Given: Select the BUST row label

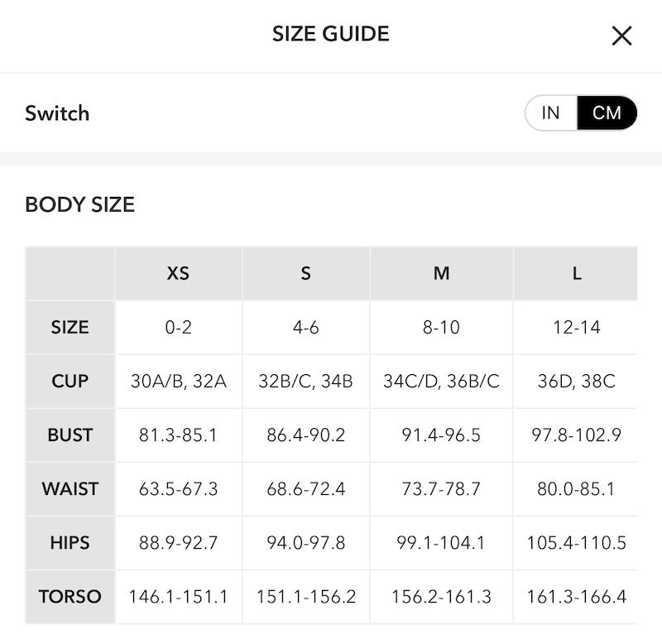Looking at the screenshot, I should coord(70,435).
